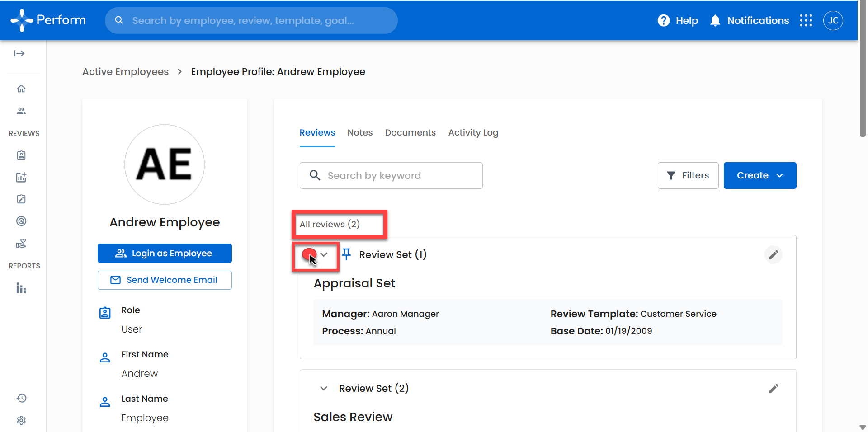Click the Search by keyword field
The height and width of the screenshot is (432, 868).
(391, 175)
